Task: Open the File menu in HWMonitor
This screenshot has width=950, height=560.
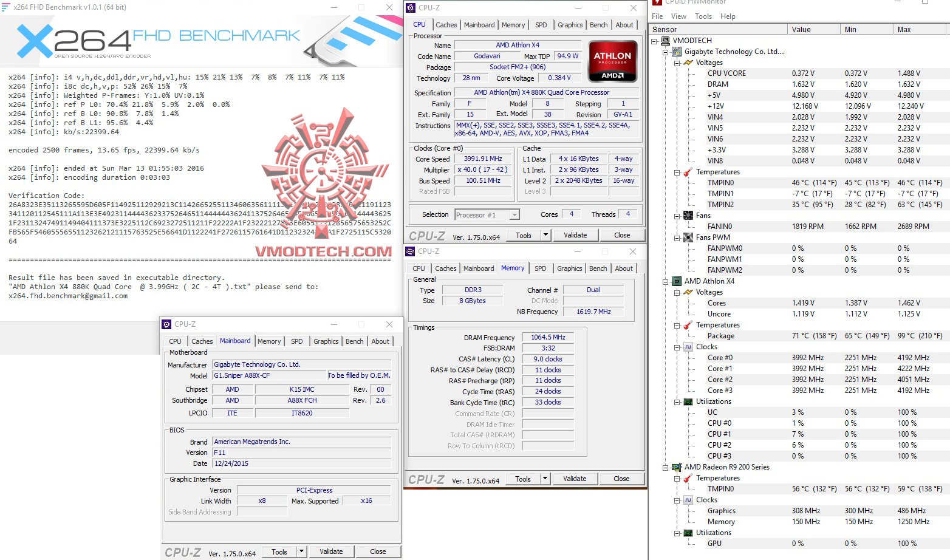Action: click(x=657, y=16)
